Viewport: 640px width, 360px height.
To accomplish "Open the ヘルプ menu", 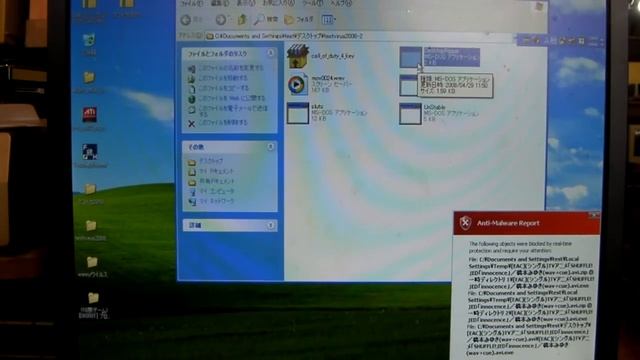I will [x=340, y=3].
